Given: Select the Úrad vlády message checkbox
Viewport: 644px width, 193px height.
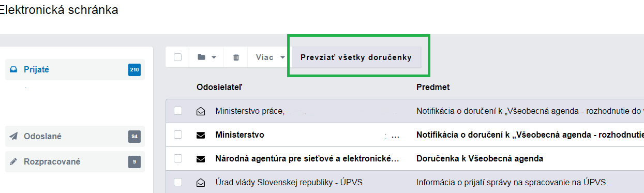Looking at the screenshot, I should pos(178,182).
